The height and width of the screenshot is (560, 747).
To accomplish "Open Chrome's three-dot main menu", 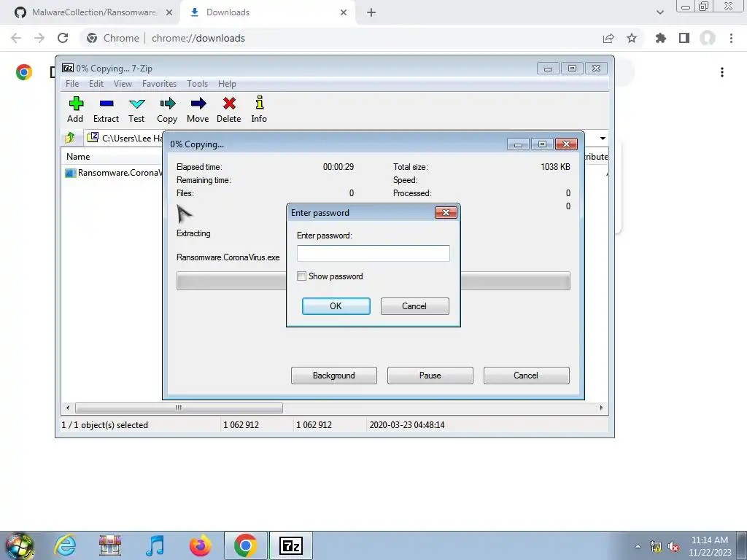I will pos(731,38).
